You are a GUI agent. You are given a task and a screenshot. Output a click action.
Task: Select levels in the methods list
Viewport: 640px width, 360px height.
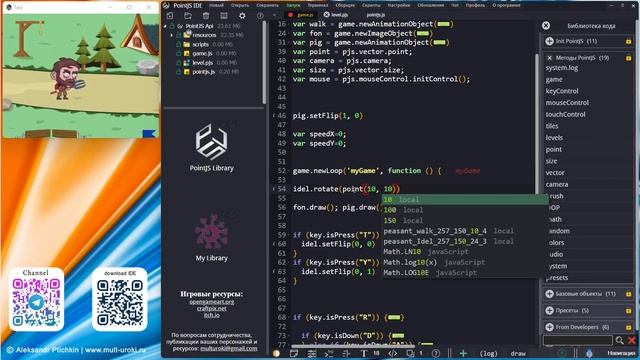pos(554,138)
